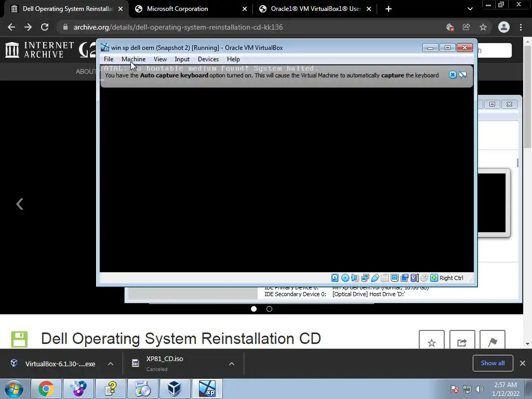Expand the VirtualBox-6.1.30 download options
This screenshot has width=532, height=399.
pyautogui.click(x=111, y=364)
